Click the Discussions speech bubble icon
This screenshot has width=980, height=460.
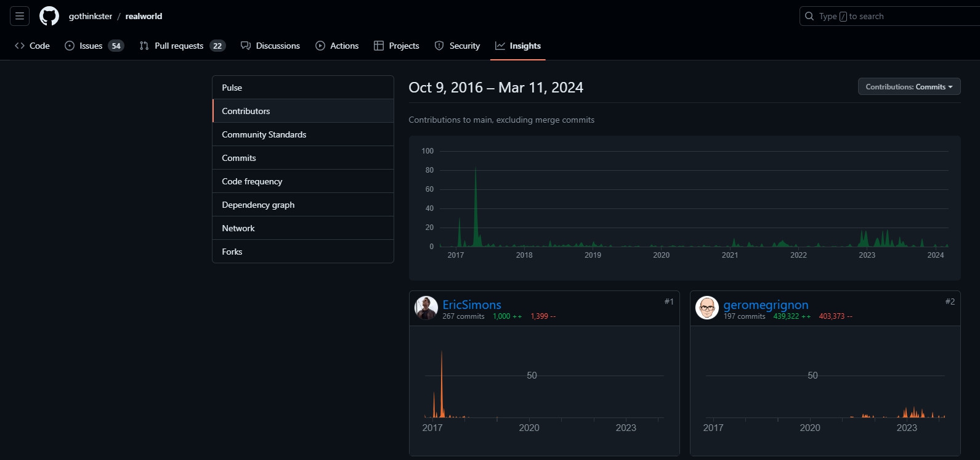[246, 46]
